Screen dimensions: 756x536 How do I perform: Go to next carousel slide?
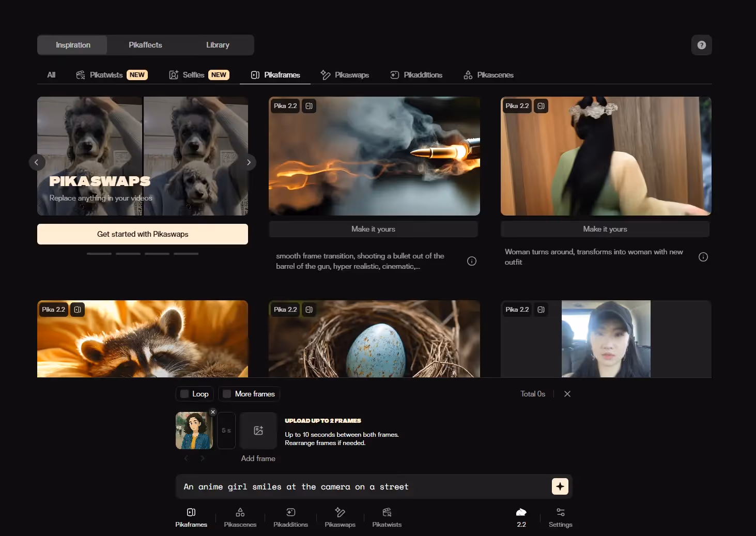click(249, 162)
